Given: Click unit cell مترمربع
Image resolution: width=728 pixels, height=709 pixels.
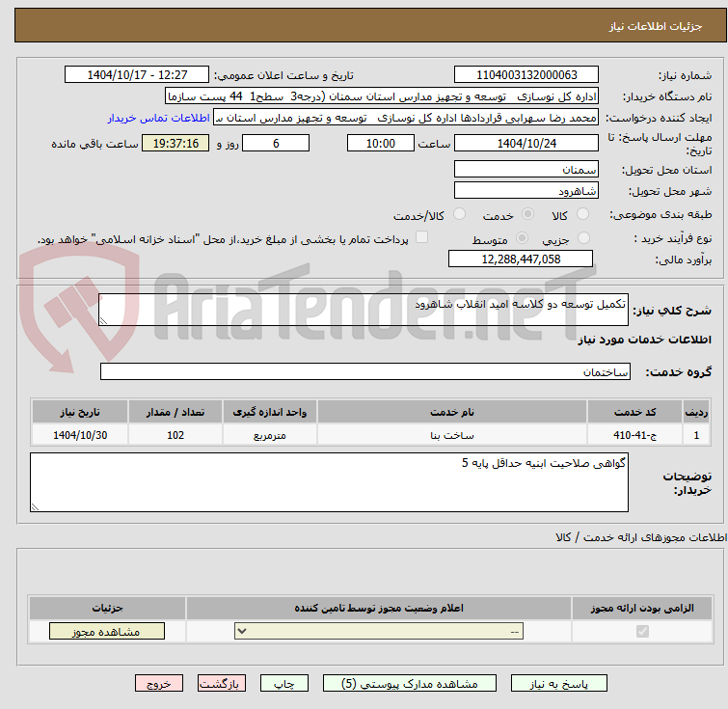Looking at the screenshot, I should [x=270, y=435].
